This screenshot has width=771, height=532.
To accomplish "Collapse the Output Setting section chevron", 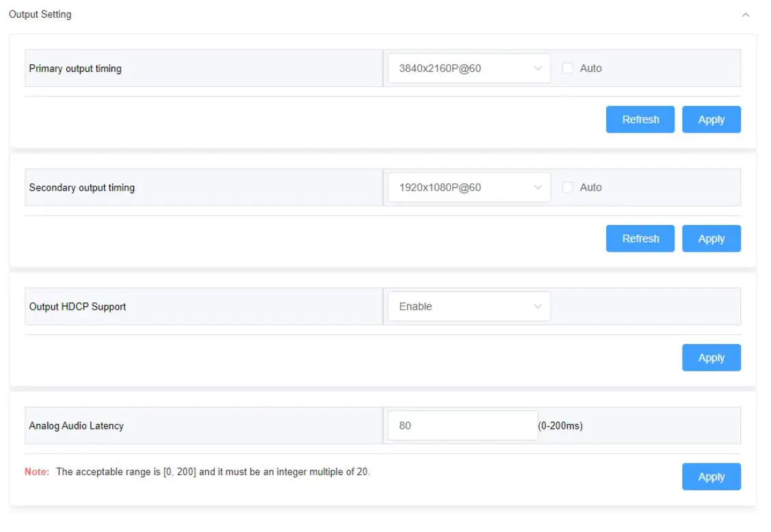I will 746,15.
